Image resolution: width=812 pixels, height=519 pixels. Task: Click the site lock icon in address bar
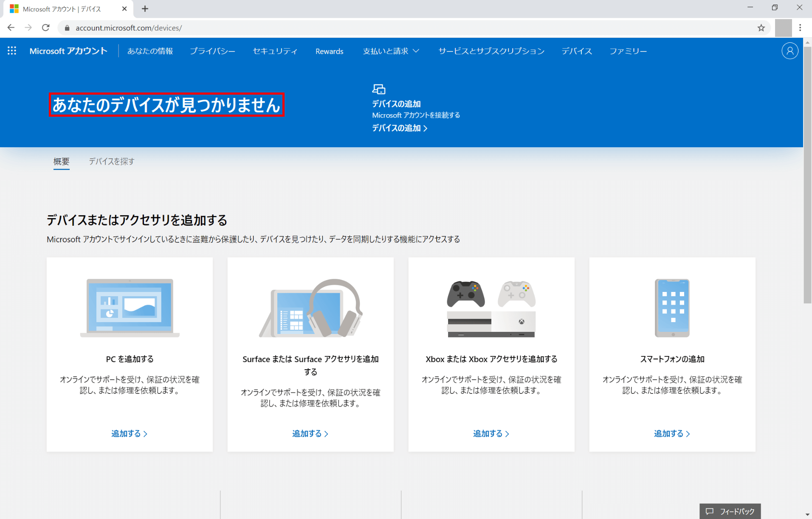pos(67,28)
